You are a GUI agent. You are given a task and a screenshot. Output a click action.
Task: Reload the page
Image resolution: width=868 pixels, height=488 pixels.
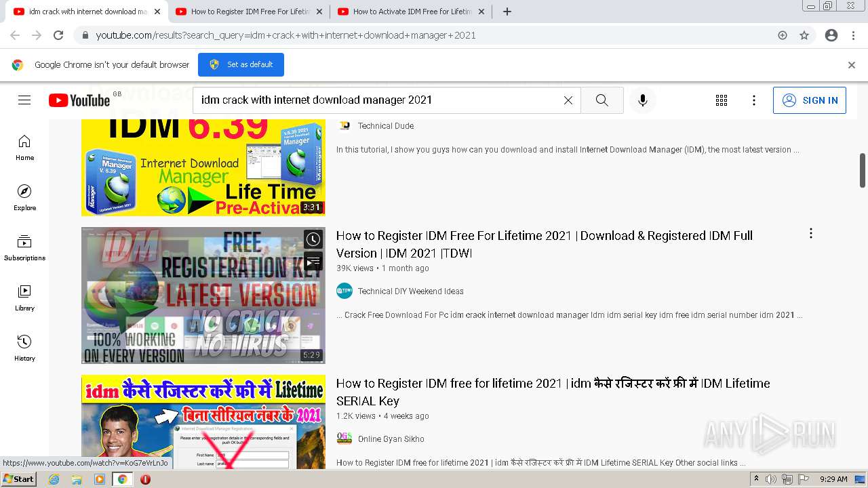click(x=58, y=35)
